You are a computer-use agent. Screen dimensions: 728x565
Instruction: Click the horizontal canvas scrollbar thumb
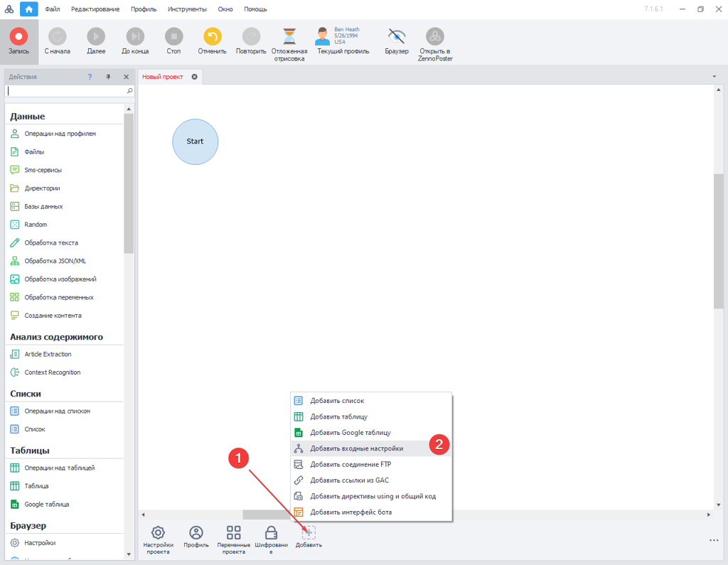pyautogui.click(x=266, y=515)
